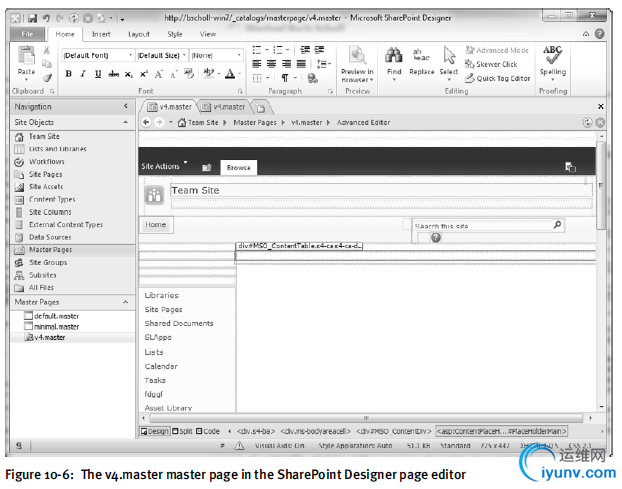Open the Site Actions dropdown
The image size is (622, 489).
pyautogui.click(x=164, y=166)
